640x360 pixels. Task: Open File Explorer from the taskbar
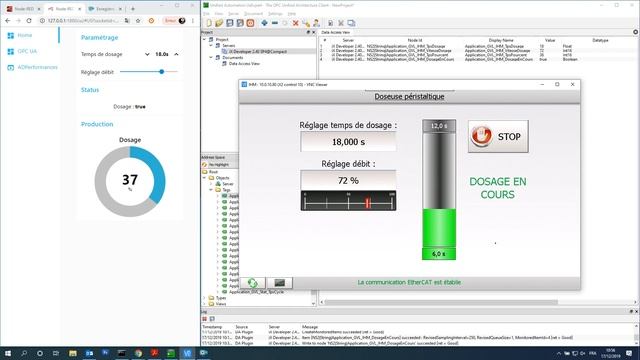coord(73,353)
